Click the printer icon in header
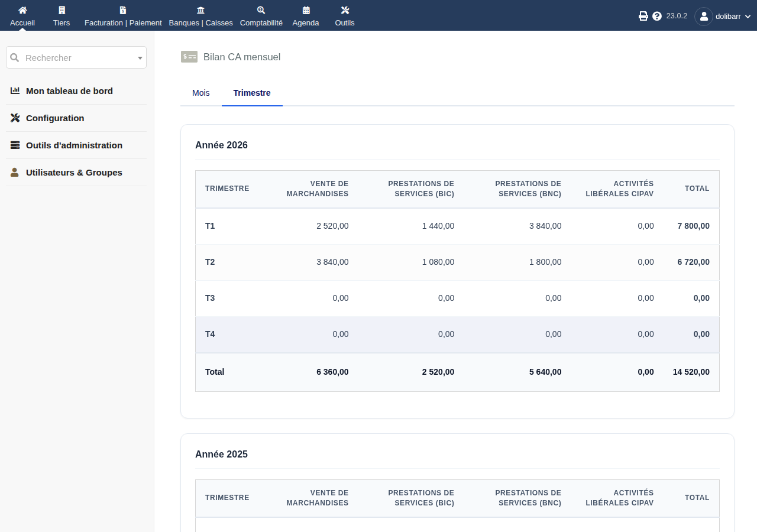Image resolution: width=757 pixels, height=532 pixels. pyautogui.click(x=643, y=16)
